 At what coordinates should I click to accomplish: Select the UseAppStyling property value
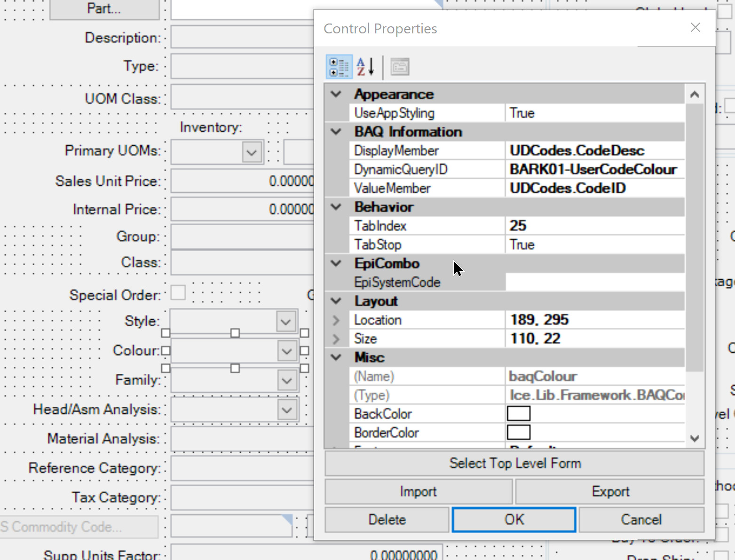click(x=595, y=113)
